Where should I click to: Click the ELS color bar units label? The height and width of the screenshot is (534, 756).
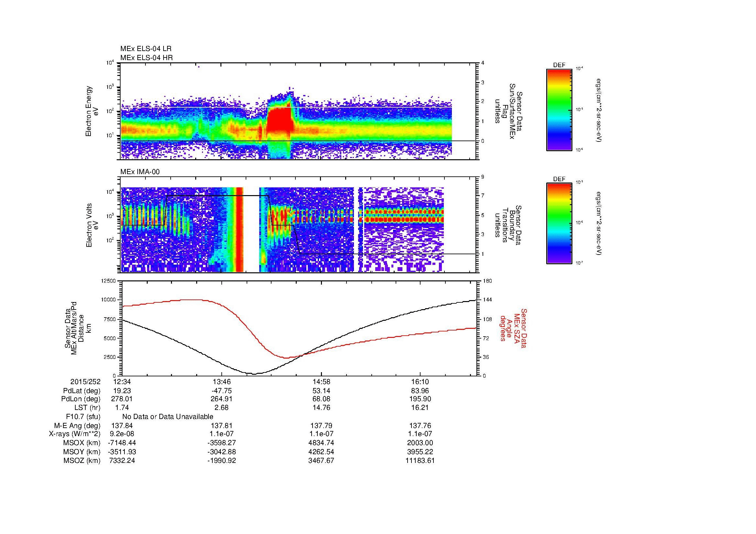point(599,110)
